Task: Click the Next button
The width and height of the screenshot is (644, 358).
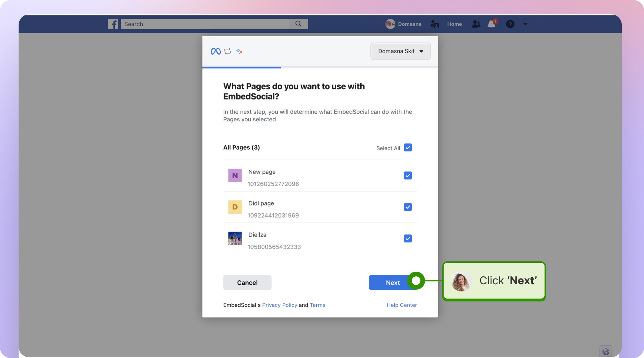Action: click(x=393, y=282)
